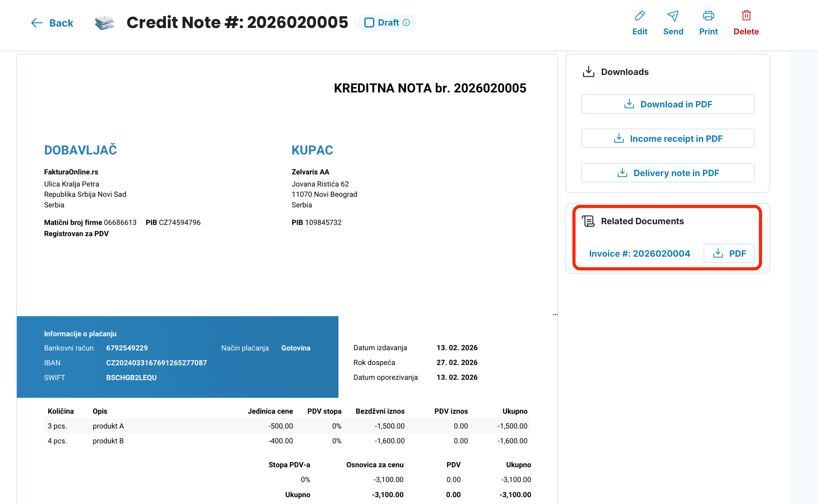Download the credit note in PDF
Image resolution: width=818 pixels, height=504 pixels.
coord(667,104)
